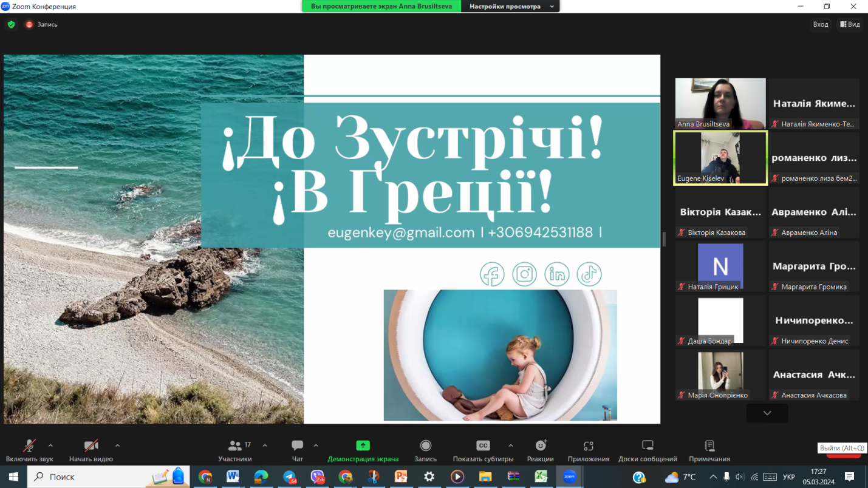Unmute microphone with Включить звук
The image size is (868, 488).
click(x=29, y=451)
